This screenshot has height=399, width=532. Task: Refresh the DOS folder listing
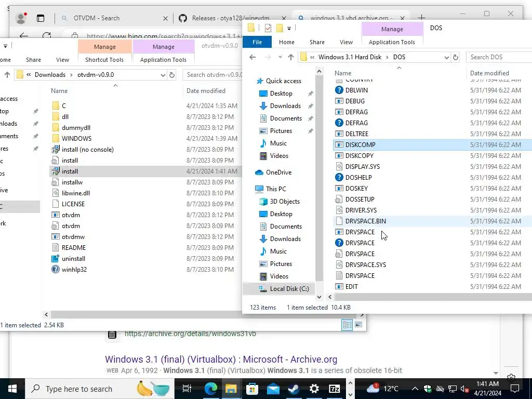coord(456,57)
